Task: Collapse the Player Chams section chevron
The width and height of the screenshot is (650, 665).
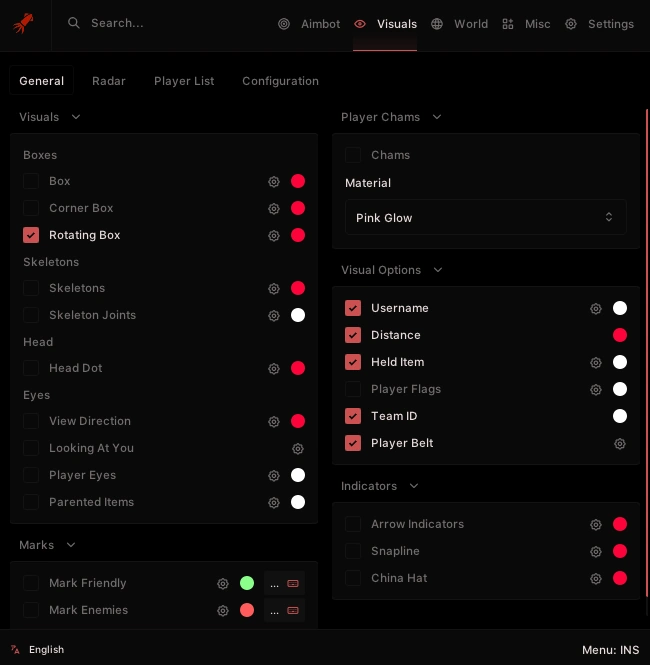Action: pyautogui.click(x=437, y=117)
